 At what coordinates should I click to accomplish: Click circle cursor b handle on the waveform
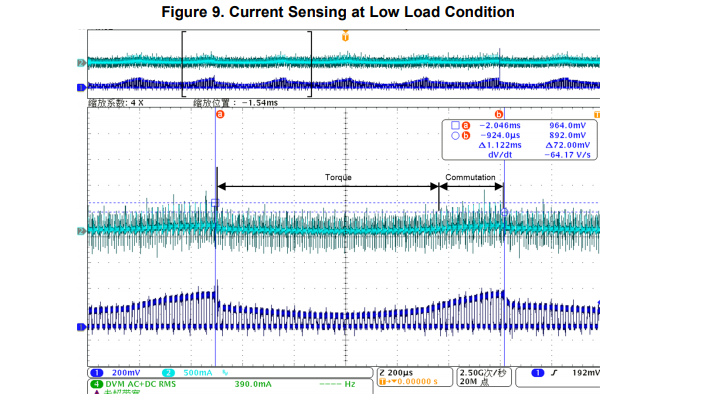504,212
